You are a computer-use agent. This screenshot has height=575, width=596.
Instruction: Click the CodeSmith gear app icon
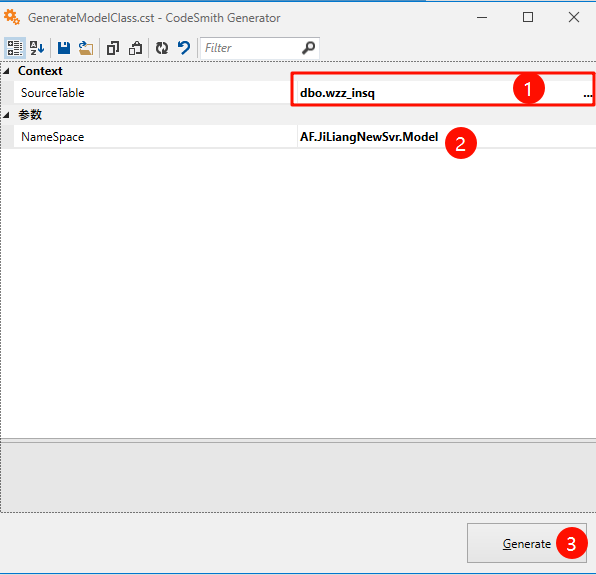click(12, 17)
